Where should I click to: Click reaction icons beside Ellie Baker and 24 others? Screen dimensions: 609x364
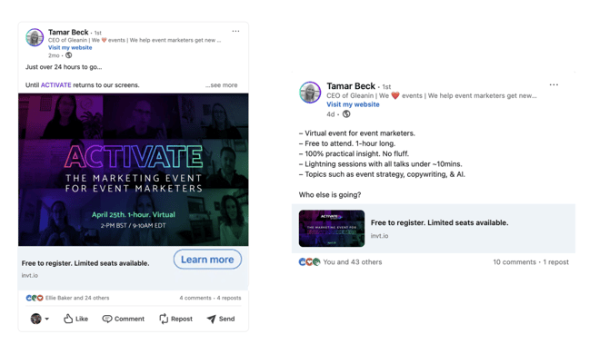coord(35,298)
